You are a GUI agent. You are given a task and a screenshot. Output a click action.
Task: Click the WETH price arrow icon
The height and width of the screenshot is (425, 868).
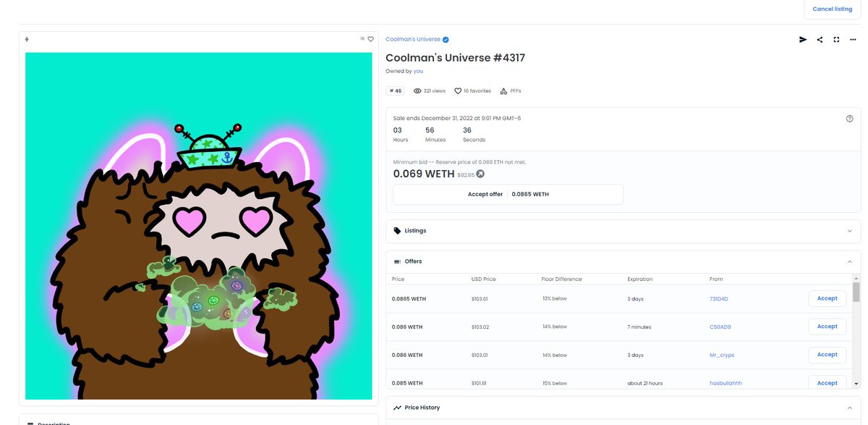tap(480, 174)
